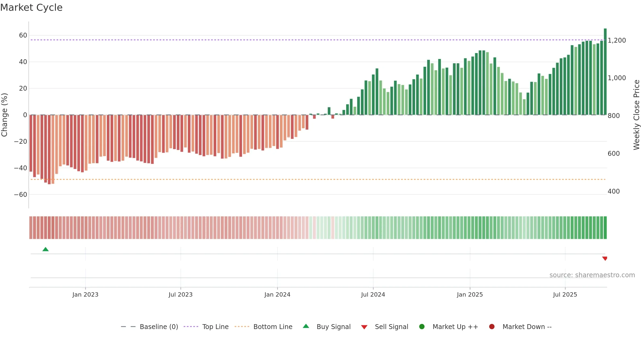The width and height of the screenshot is (644, 362).
Task: Click the Jan 2025 axis label
Action: point(470,295)
